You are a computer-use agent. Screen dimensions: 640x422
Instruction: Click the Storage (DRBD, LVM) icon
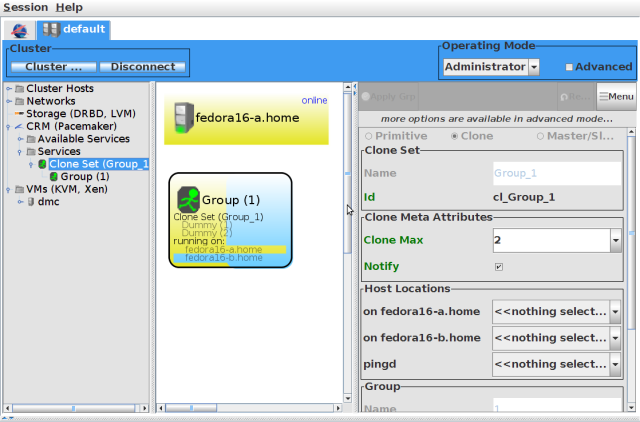tap(19, 113)
